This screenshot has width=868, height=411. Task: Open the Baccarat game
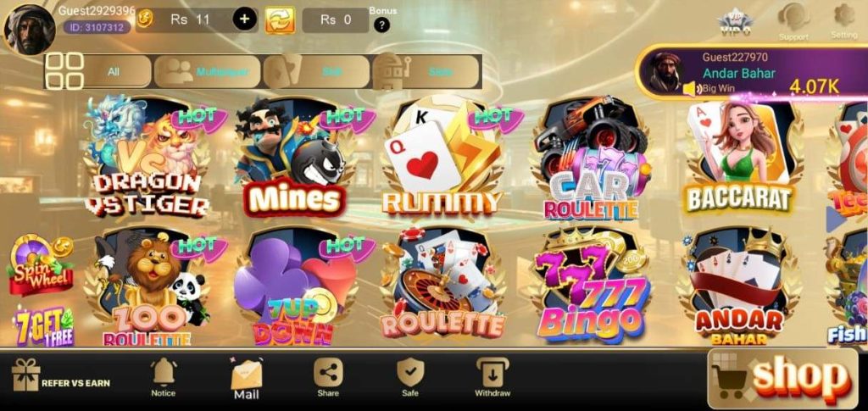[739, 157]
